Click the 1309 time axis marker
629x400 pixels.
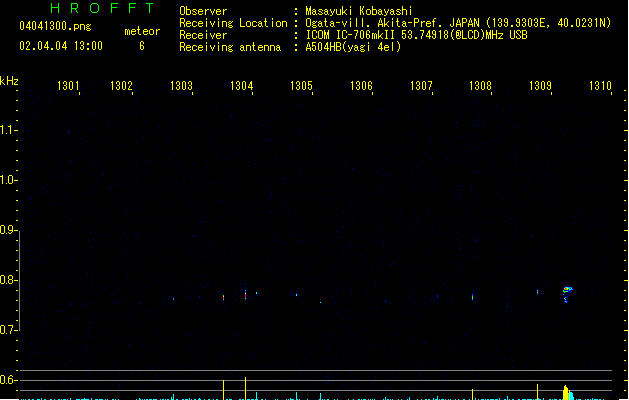coord(540,86)
